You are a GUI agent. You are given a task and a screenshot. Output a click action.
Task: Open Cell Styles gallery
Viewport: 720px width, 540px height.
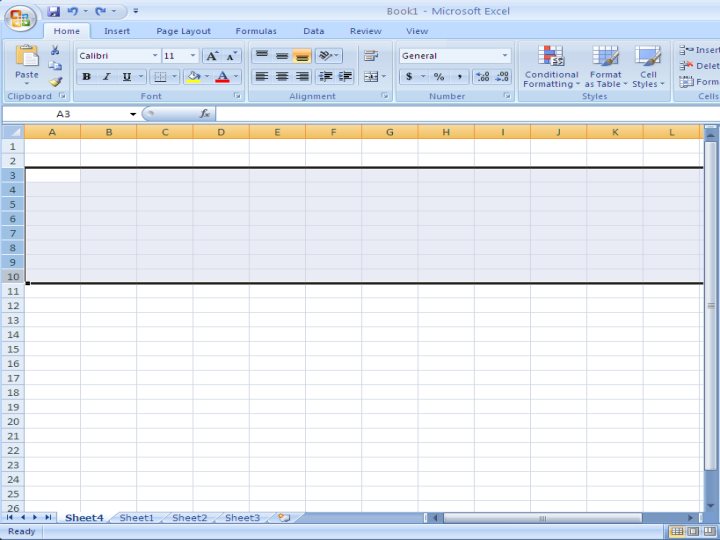coord(648,67)
